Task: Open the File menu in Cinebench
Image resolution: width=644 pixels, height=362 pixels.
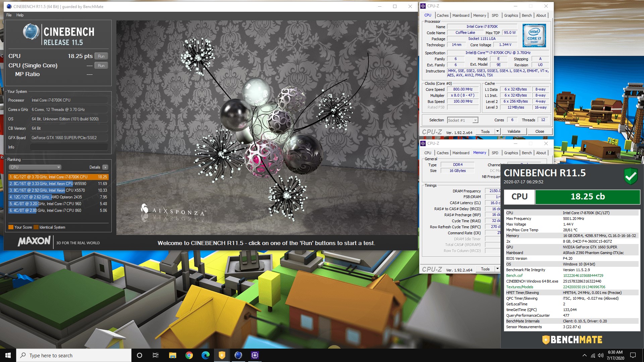Action: [9, 15]
